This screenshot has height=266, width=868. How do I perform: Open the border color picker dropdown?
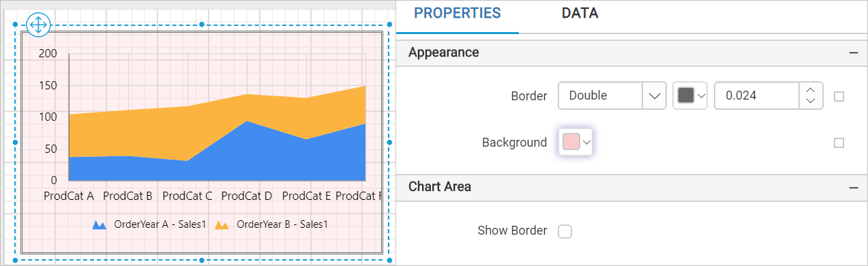coord(690,96)
